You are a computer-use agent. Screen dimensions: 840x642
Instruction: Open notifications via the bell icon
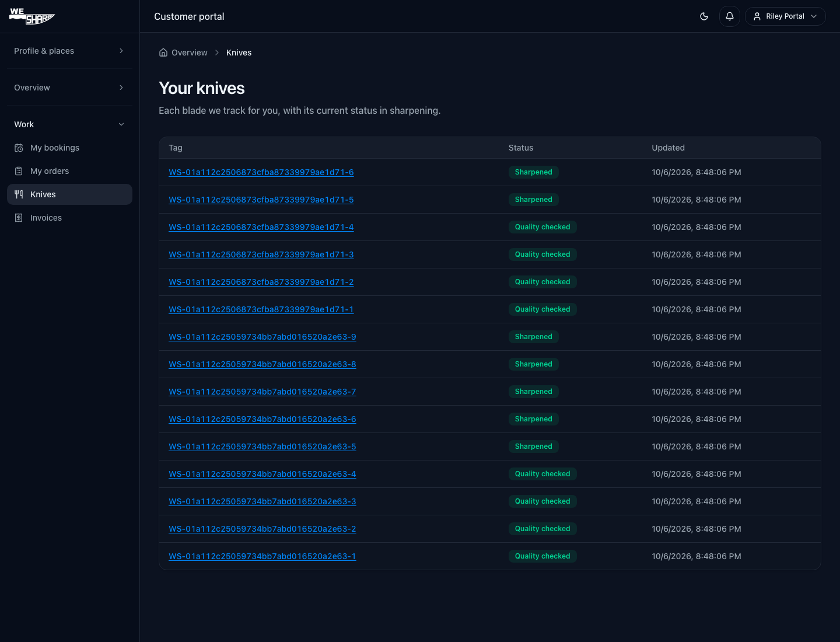coord(730,16)
